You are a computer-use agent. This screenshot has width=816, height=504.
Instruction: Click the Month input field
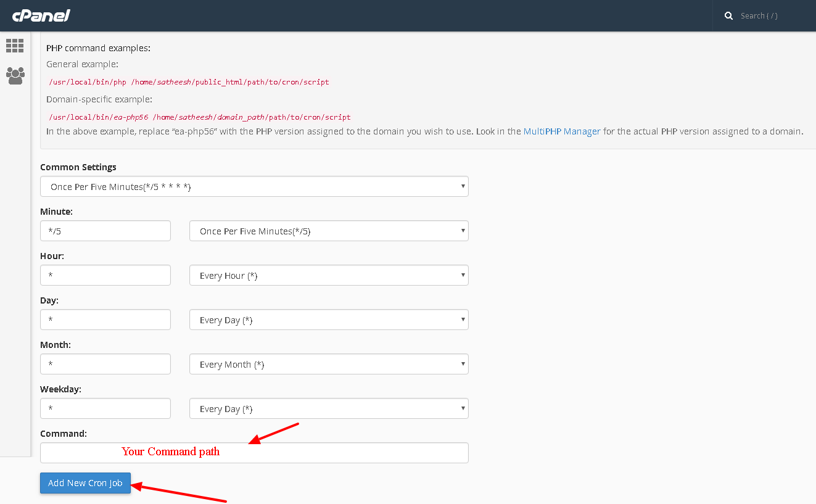point(105,364)
